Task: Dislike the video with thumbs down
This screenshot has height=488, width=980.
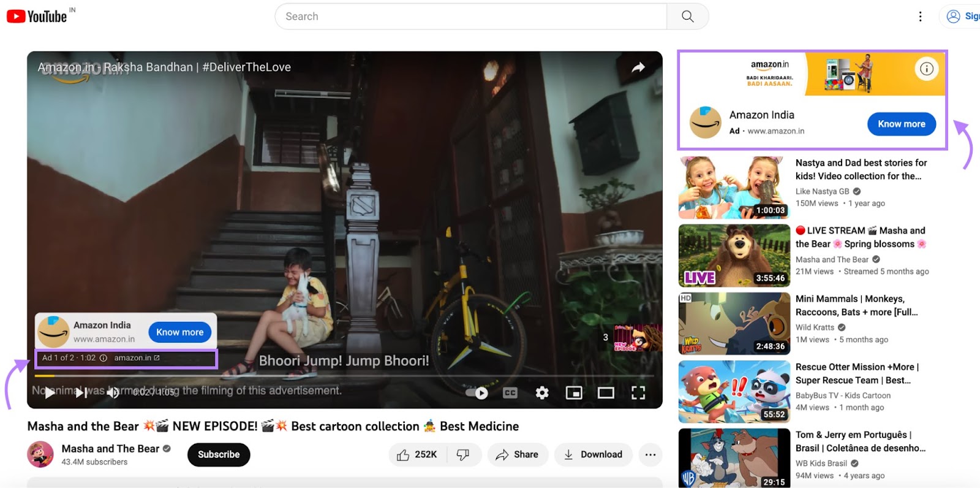Action: (464, 455)
